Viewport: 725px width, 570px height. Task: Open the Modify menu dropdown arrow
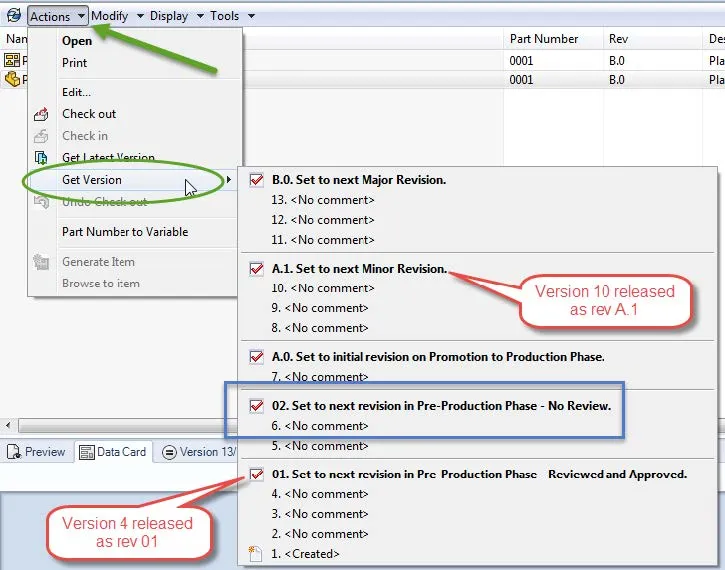140,16
